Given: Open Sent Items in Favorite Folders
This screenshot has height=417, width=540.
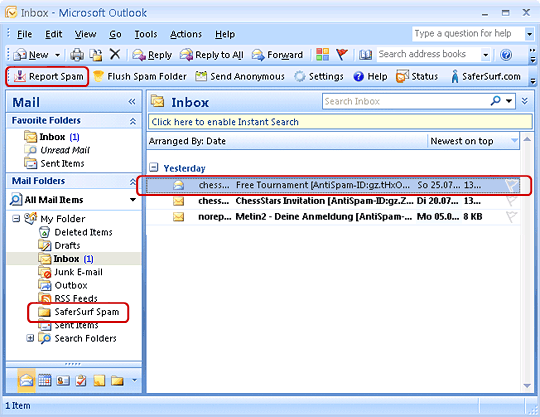Looking at the screenshot, I should tap(54, 163).
